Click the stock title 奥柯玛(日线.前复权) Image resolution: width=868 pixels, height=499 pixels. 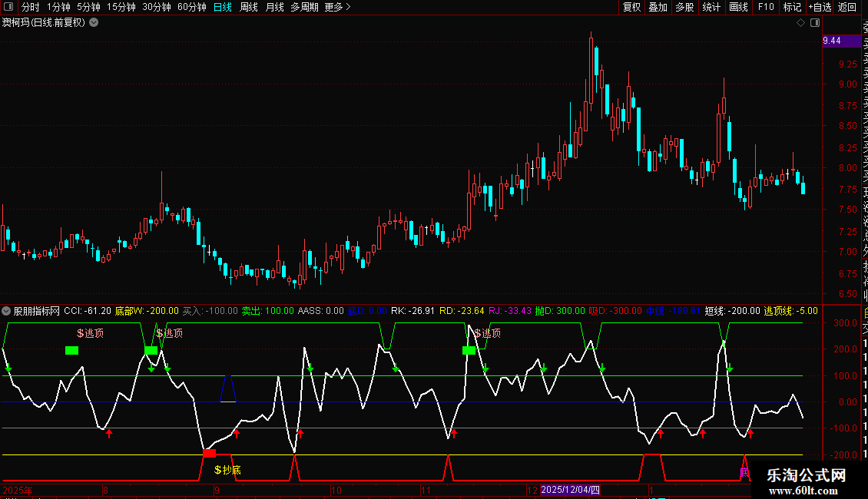tap(44, 23)
